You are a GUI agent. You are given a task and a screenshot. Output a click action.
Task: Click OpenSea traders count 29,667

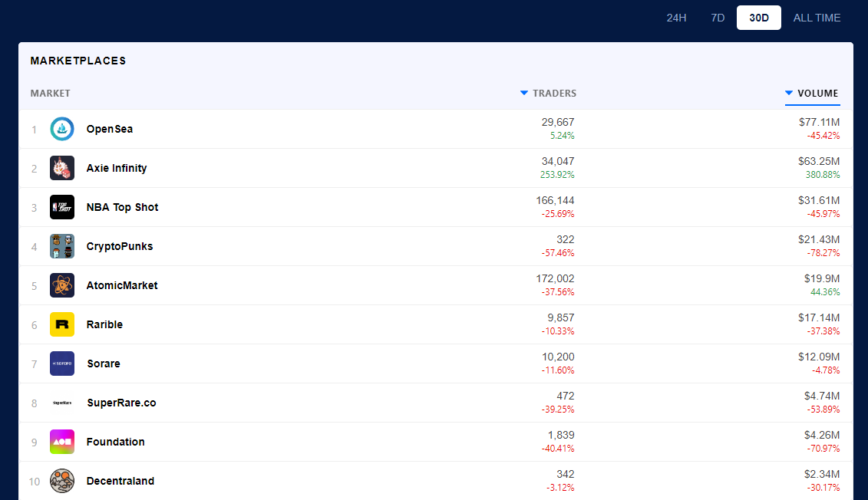coord(558,122)
